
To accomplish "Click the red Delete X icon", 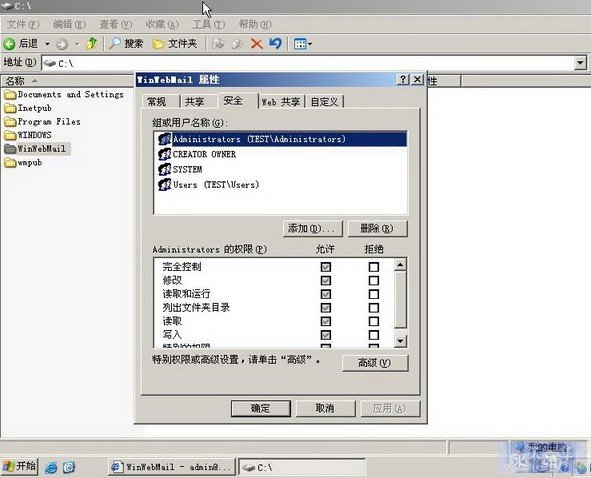I will pyautogui.click(x=257, y=44).
